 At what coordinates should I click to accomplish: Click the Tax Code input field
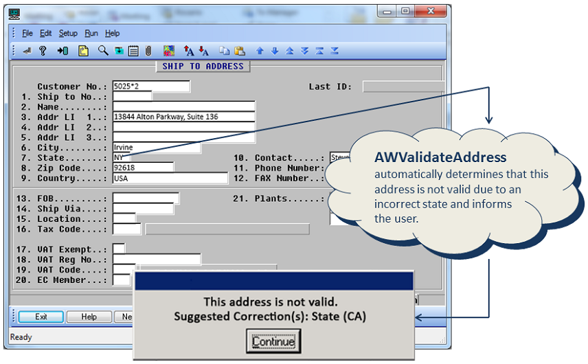127,229
